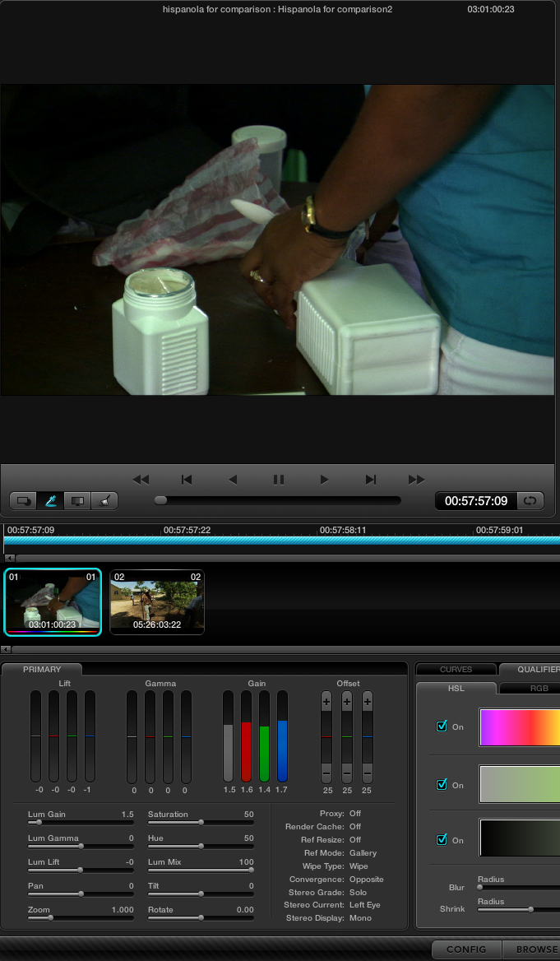560x961 pixels.
Task: Switch to the Curves tab
Action: click(456, 670)
